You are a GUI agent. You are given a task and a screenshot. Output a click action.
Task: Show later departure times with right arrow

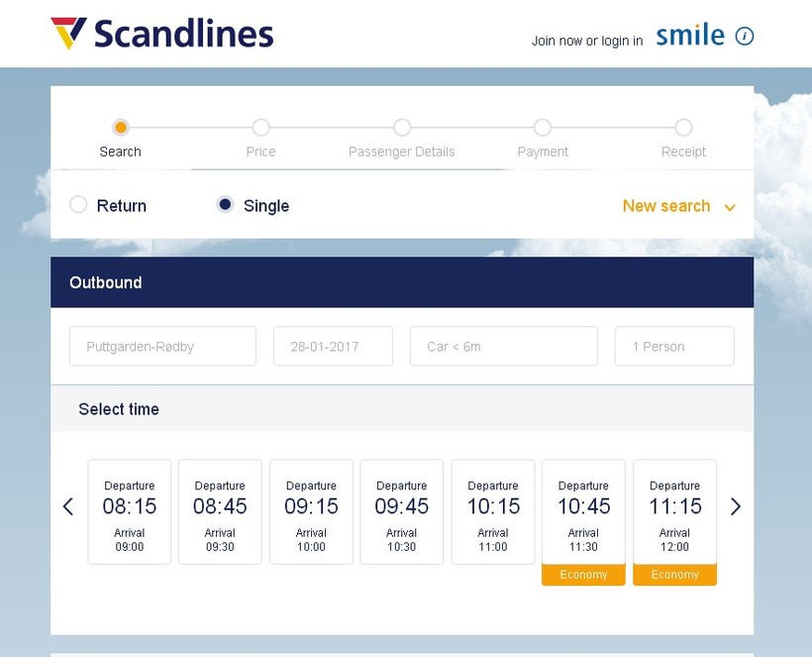tap(735, 507)
